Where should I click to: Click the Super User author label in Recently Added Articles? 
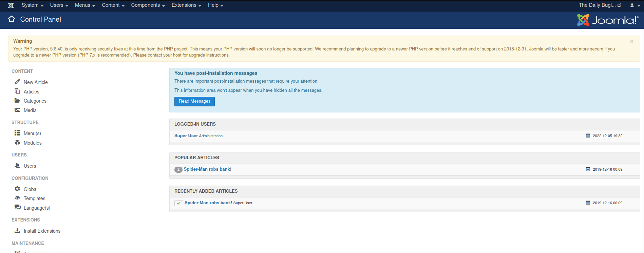(x=243, y=203)
